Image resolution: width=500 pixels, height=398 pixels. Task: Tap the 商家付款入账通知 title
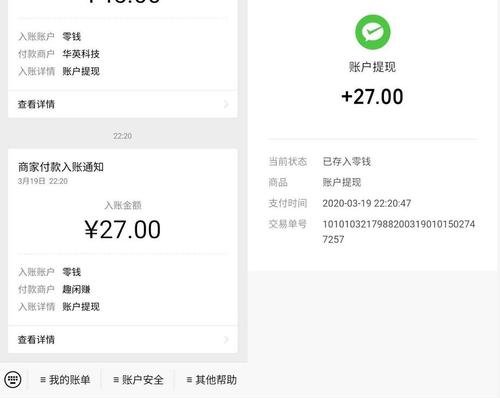pyautogui.click(x=61, y=167)
